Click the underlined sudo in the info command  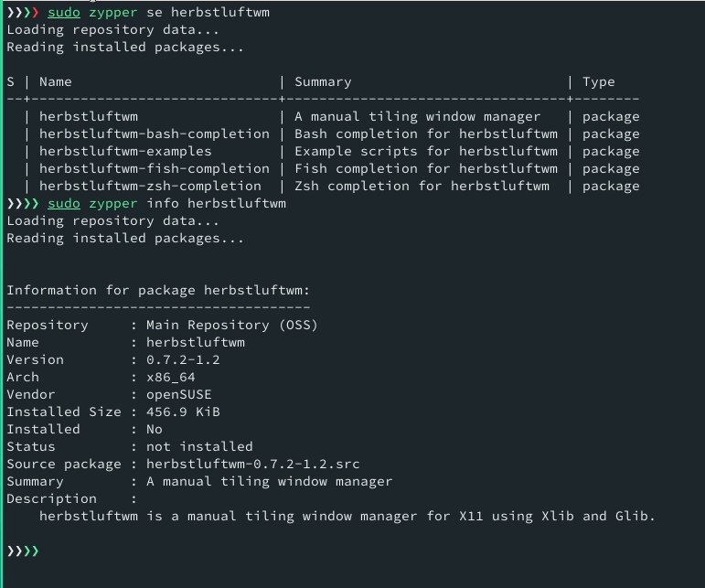(x=64, y=204)
